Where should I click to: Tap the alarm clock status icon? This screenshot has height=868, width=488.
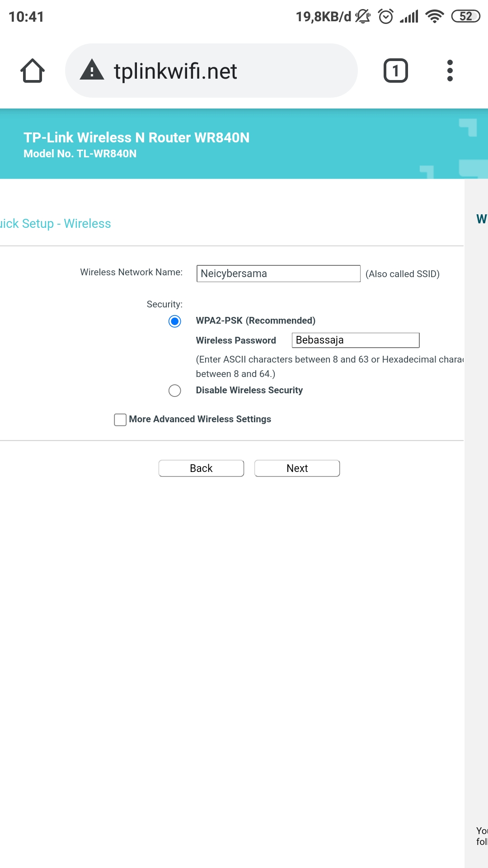(386, 17)
